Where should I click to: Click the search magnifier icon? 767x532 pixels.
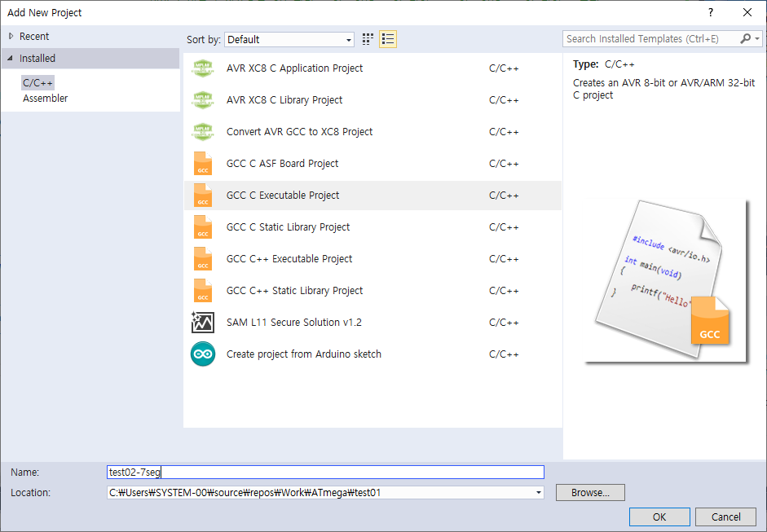pos(746,38)
